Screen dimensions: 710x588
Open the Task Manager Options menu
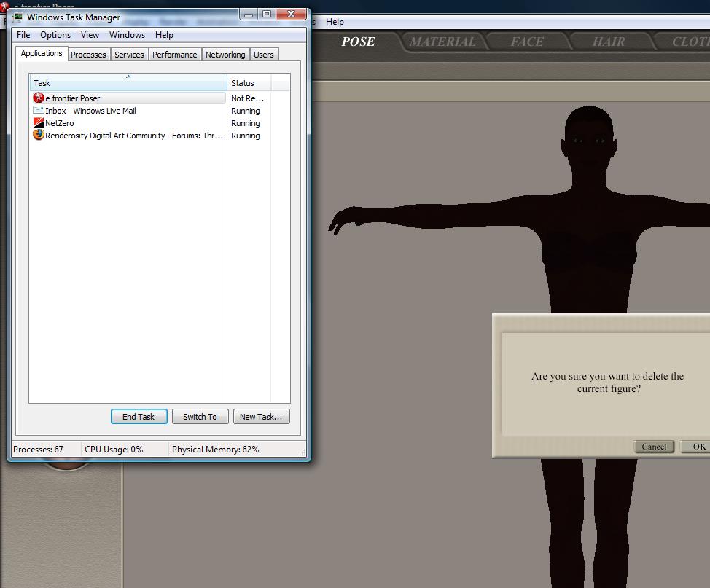coord(55,35)
